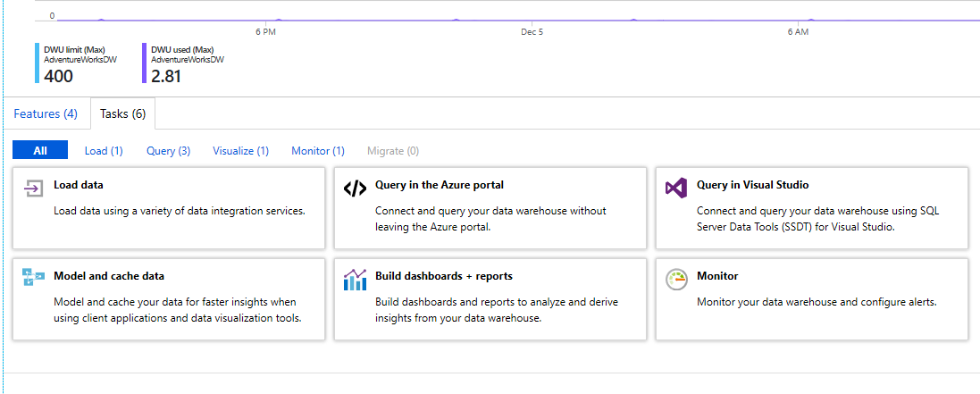Click the Model and cache description text
Image resolution: width=980 pixels, height=394 pixels.
pos(178,310)
